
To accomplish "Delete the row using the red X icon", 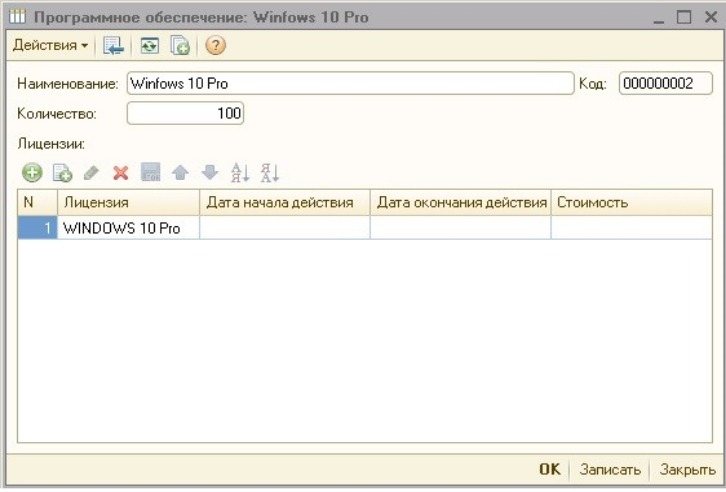I will [x=121, y=173].
